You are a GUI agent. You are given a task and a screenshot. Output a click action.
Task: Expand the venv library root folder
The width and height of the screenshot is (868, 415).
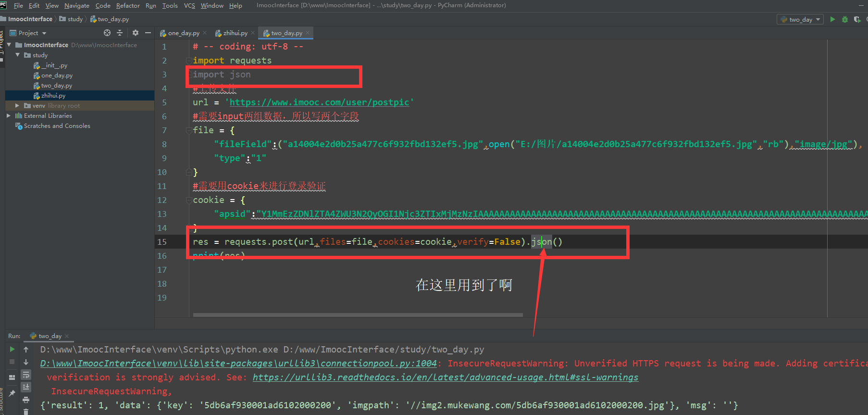17,105
